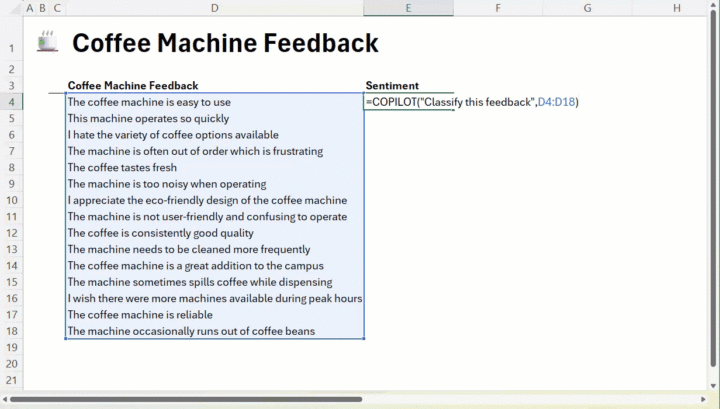720x409 pixels.
Task: Select column E header
Action: (x=408, y=8)
